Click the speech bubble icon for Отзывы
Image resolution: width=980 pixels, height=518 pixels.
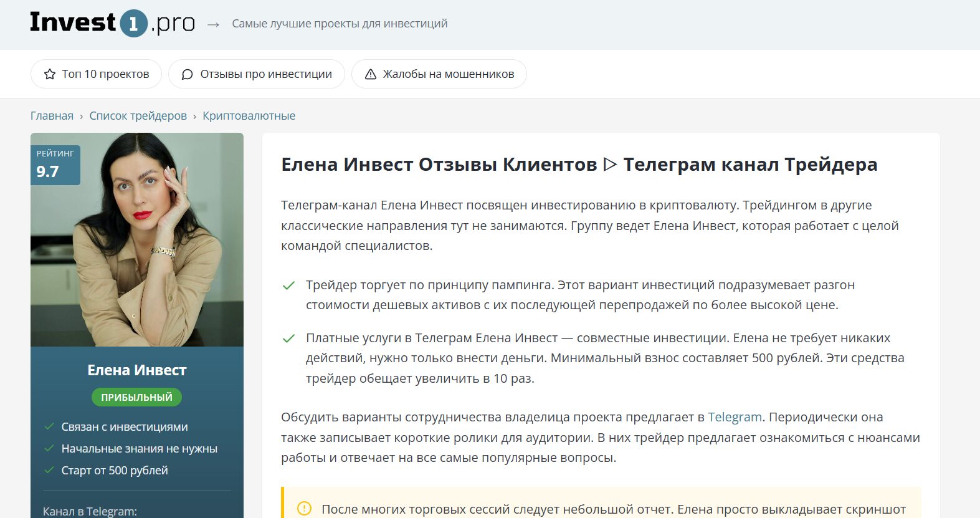(187, 74)
